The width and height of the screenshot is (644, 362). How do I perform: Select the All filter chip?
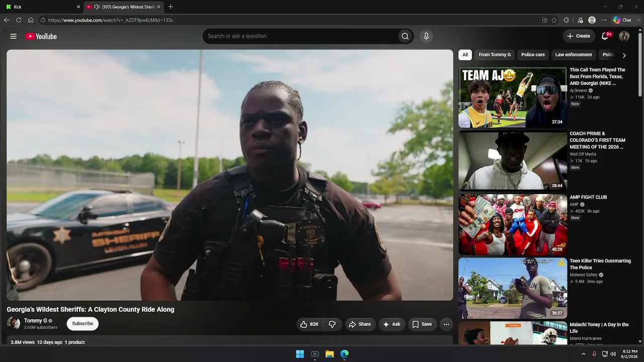point(465,55)
